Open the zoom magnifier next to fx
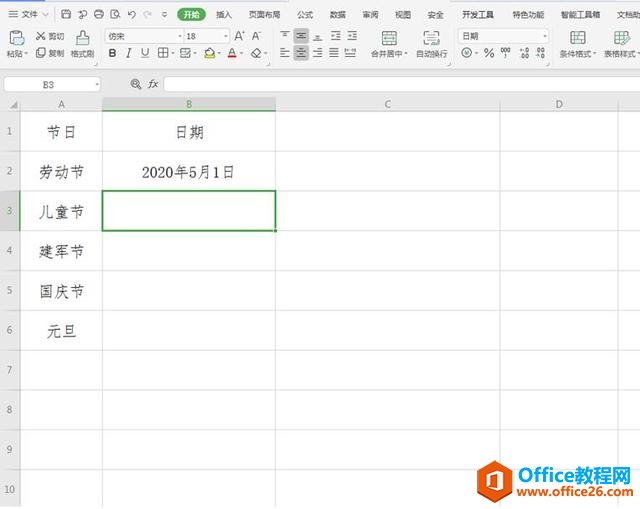The height and width of the screenshot is (509, 640). pos(136,84)
